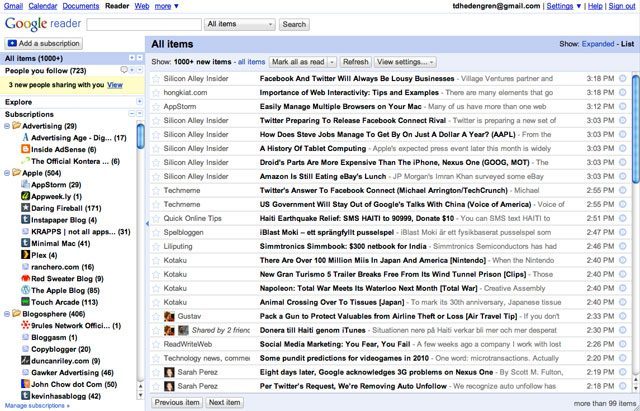Open the View settings dropdown
The height and width of the screenshot is (411, 640).
click(x=405, y=62)
